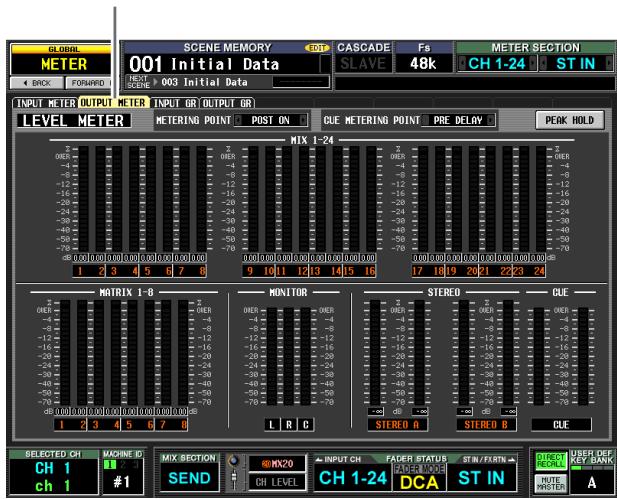Click the SELECTED CH CH 1 display
617x499 pixels.
pos(53,477)
